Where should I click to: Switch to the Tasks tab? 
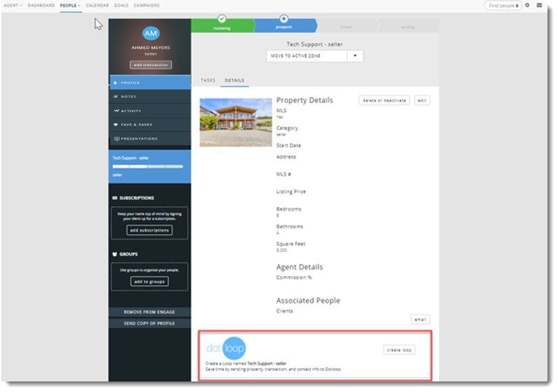click(210, 81)
